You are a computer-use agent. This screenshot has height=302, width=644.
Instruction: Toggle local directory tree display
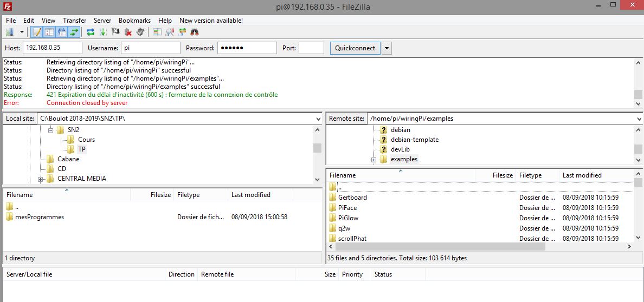(x=49, y=32)
